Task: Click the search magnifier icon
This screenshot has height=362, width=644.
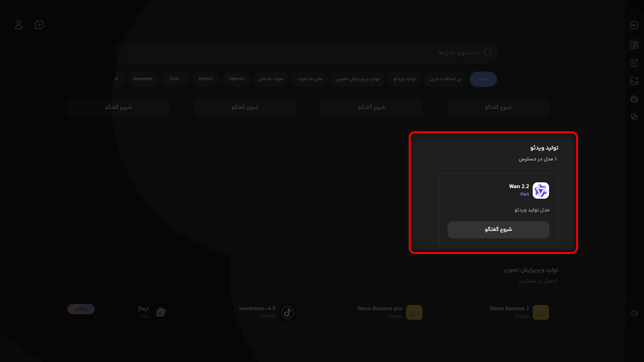Action: point(487,53)
